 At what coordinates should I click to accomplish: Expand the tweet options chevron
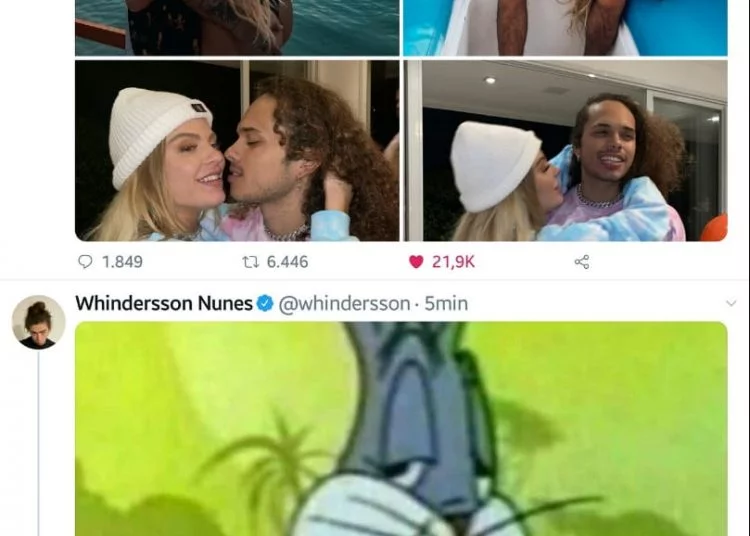click(x=731, y=303)
